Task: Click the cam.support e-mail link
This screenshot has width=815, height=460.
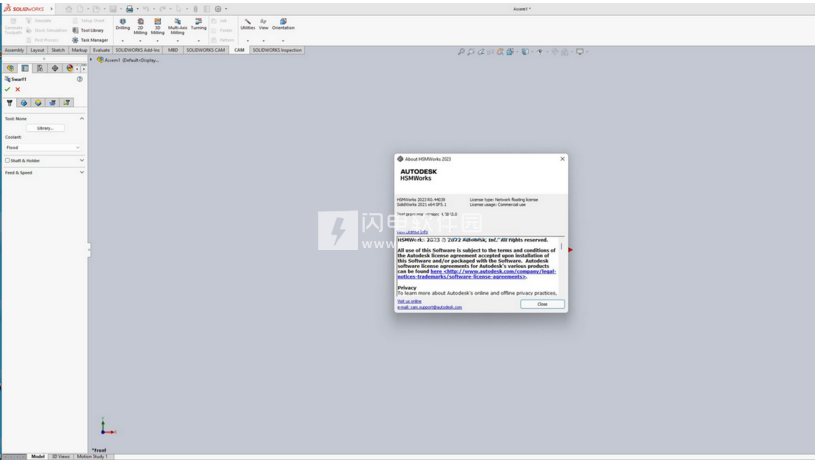Action: [429, 307]
